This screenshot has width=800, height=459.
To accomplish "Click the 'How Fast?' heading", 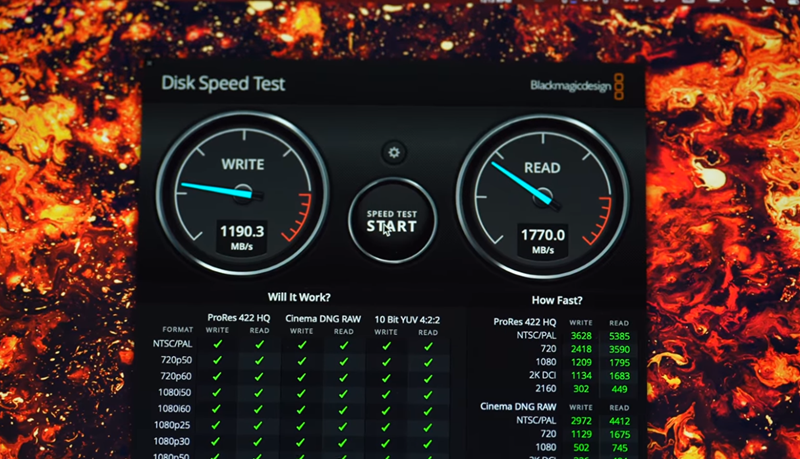I will click(557, 300).
